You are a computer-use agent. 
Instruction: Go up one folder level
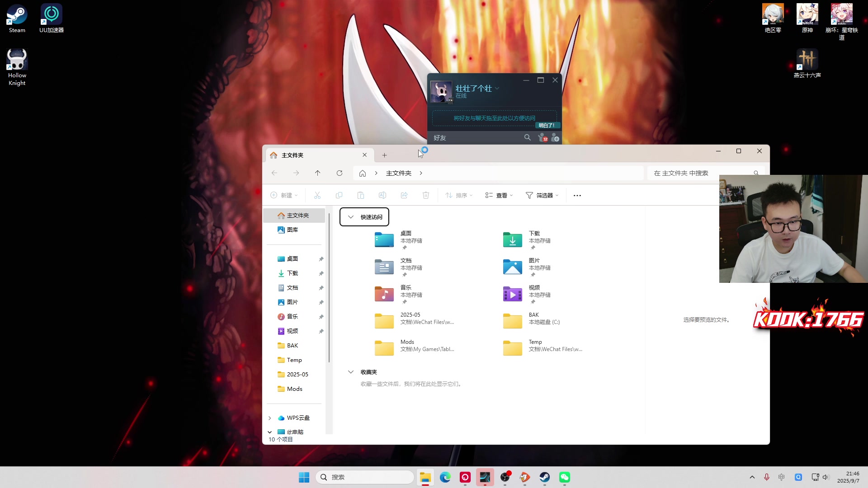318,173
